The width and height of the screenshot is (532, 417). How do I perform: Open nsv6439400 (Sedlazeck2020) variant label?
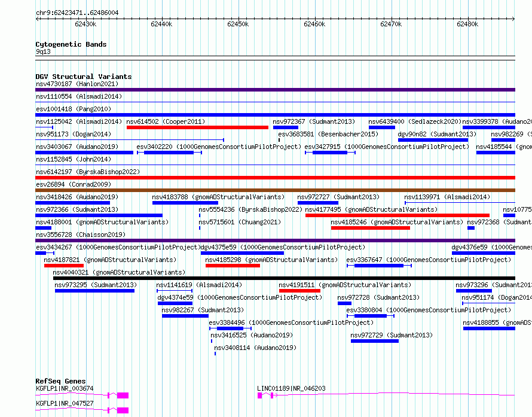click(415, 121)
